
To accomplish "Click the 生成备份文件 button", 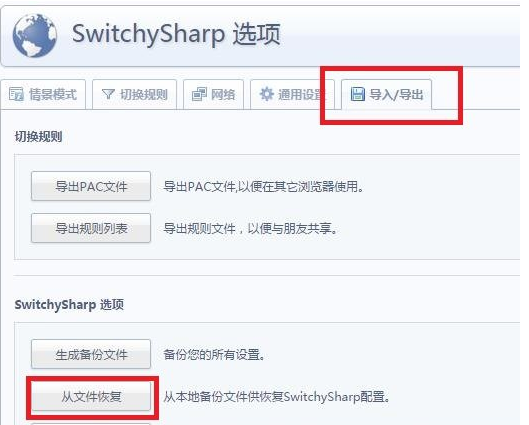I will coord(91,354).
